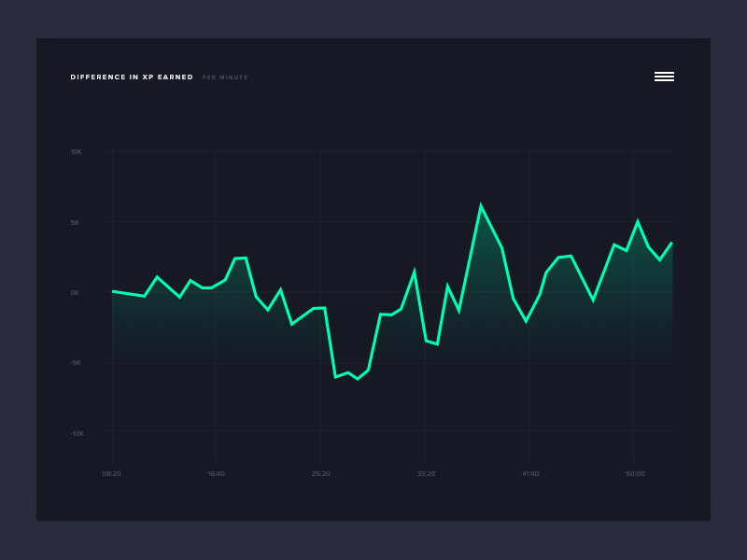Click the line's second-highest peak near 50:00
Viewport: 747px width, 560px height.
tap(638, 222)
